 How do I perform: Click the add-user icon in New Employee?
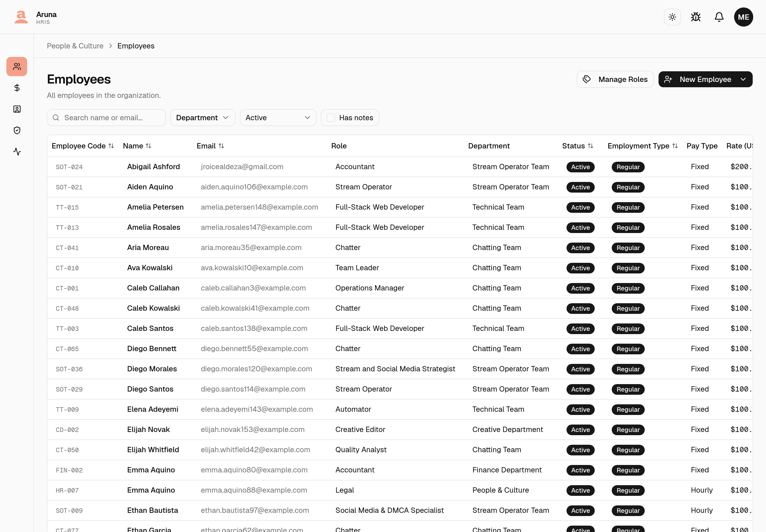(x=668, y=79)
